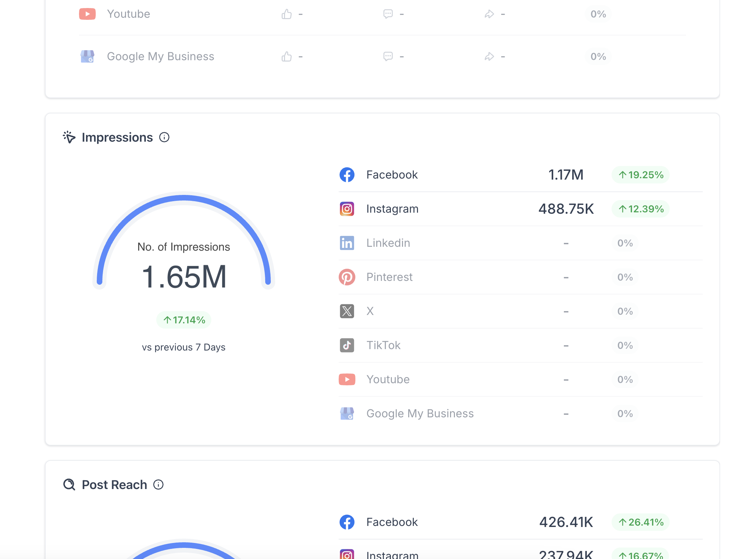Click the Linkedin icon in Impressions list
756x559 pixels.
tap(347, 243)
